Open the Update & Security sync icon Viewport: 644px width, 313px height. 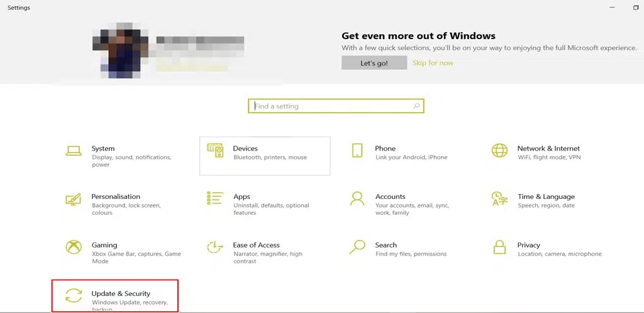(x=74, y=295)
